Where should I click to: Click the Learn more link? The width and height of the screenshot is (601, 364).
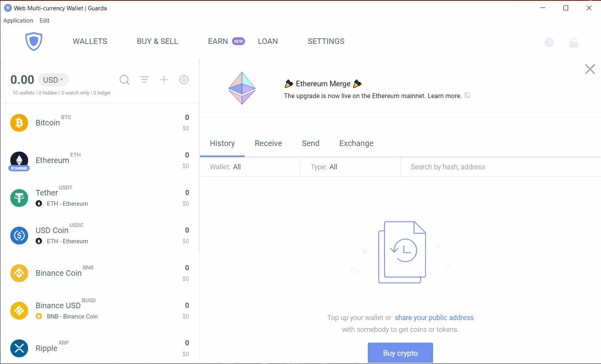click(x=444, y=96)
